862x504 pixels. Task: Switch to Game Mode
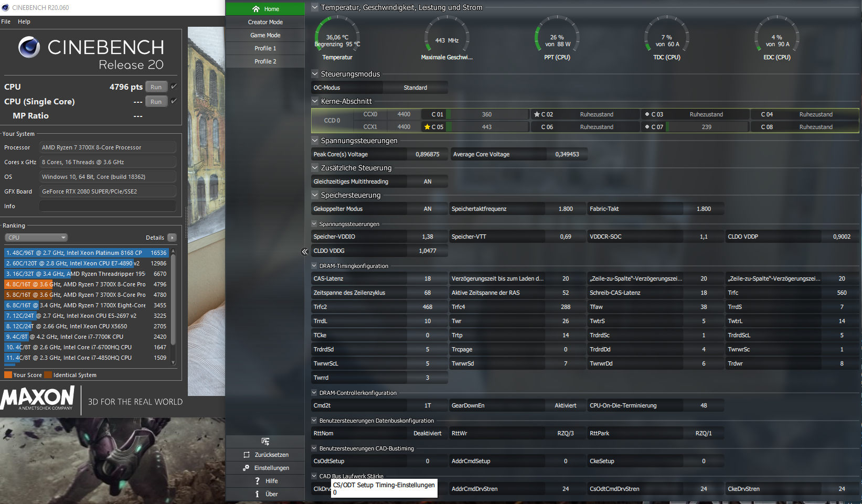[265, 35]
